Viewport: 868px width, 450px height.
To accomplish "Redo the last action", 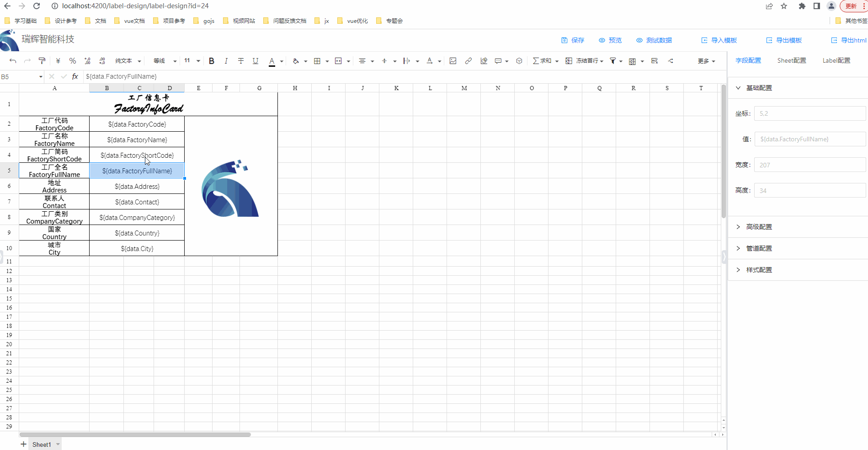I will (27, 61).
